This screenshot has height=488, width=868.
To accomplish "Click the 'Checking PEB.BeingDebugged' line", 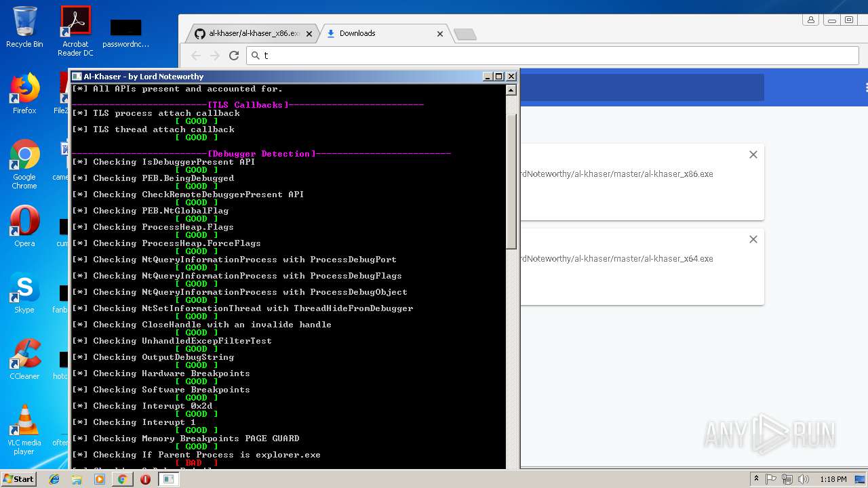I will 153,178.
